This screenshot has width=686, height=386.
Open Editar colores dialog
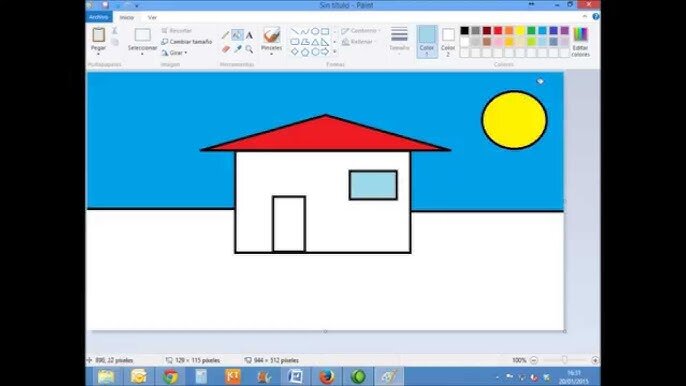click(x=581, y=42)
